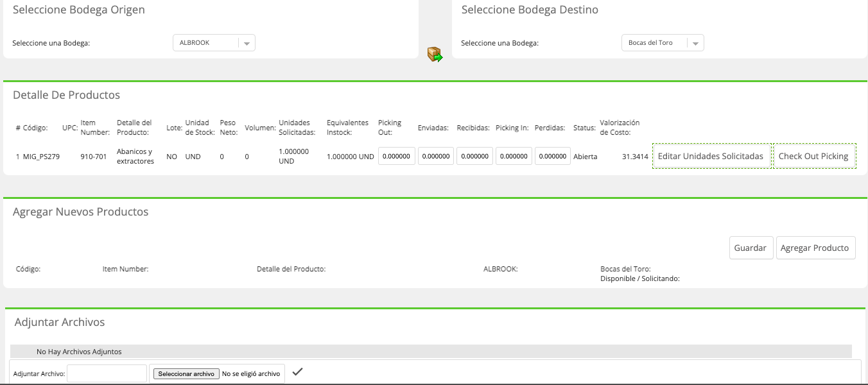
Task: Click the Agregar Producto button
Action: 815,248
